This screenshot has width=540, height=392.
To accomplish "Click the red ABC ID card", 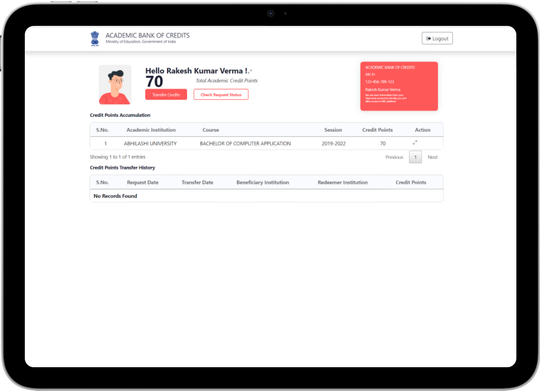I will click(x=399, y=86).
